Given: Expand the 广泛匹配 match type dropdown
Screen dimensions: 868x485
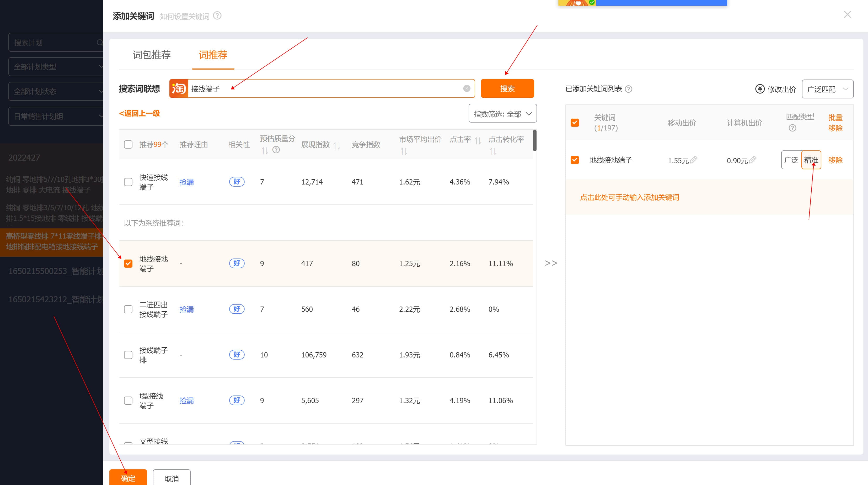Looking at the screenshot, I should [x=827, y=89].
